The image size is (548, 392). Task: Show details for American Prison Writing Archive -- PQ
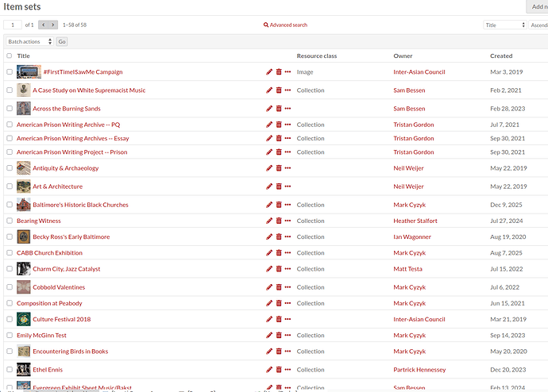288,125
